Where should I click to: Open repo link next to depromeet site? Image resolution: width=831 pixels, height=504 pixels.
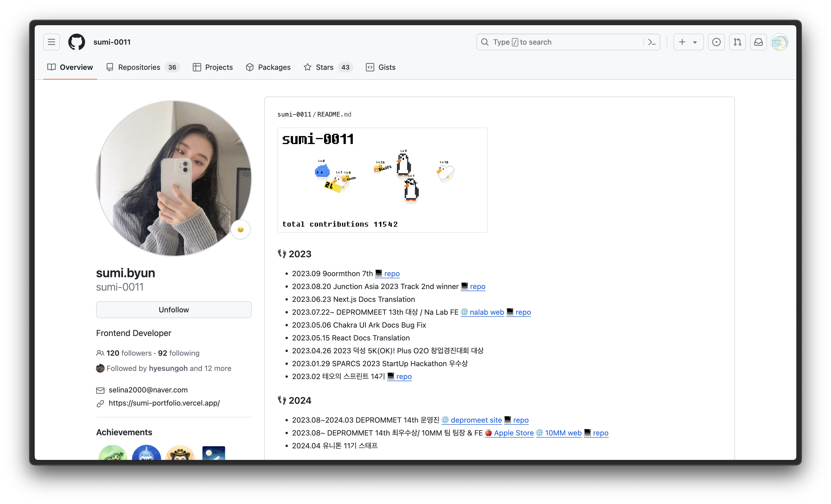click(x=516, y=420)
